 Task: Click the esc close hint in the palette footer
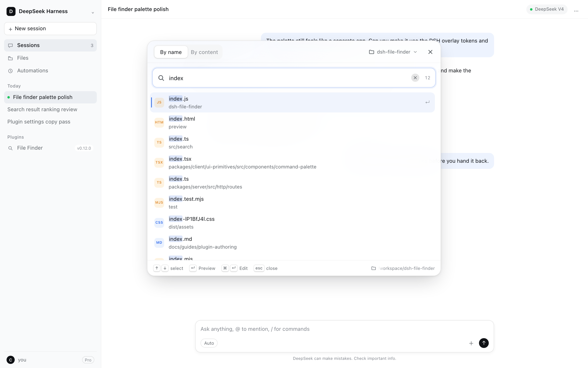click(265, 268)
